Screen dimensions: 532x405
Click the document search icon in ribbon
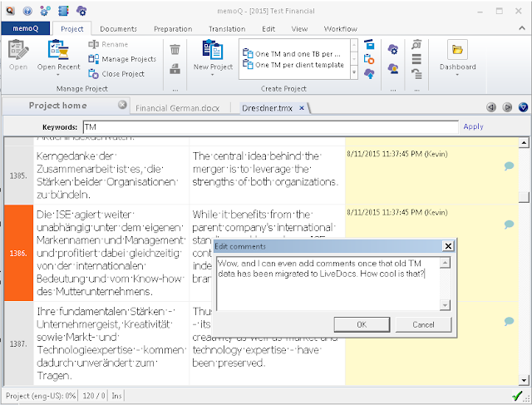coord(416,44)
